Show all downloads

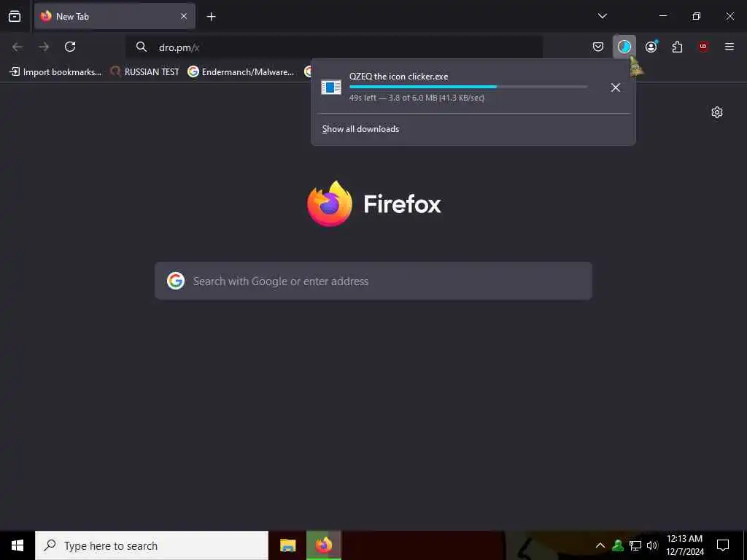360,129
